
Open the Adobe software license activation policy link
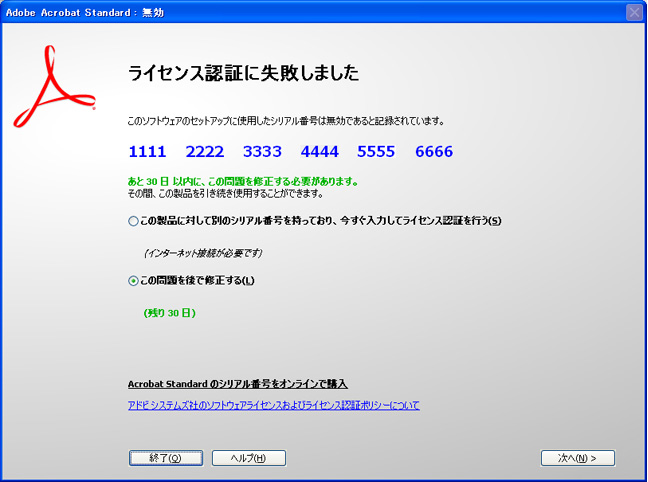point(274,405)
